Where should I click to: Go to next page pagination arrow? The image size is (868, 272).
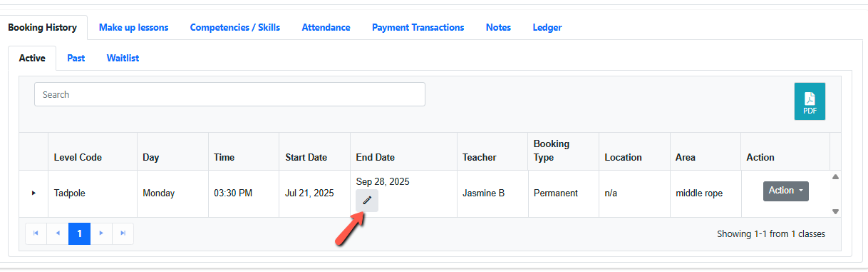pos(101,233)
